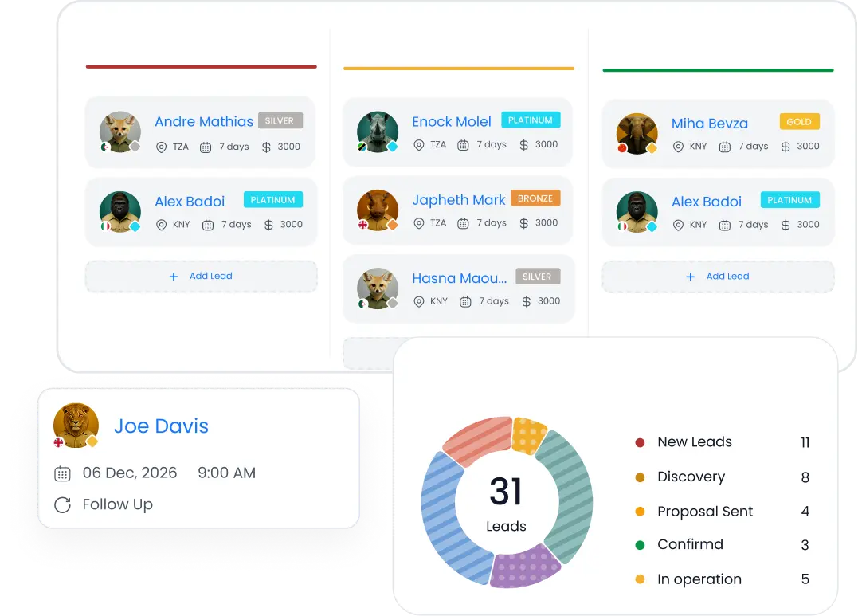858x616 pixels.
Task: Click the dollar icon on Miha Bevza card
Action: pos(786,147)
